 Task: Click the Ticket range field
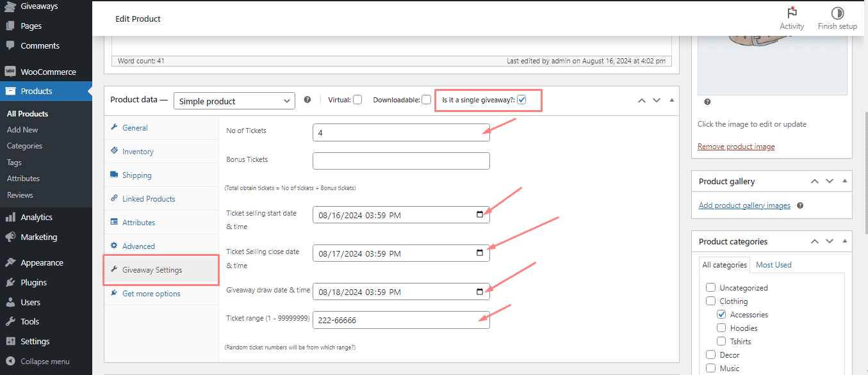401,320
